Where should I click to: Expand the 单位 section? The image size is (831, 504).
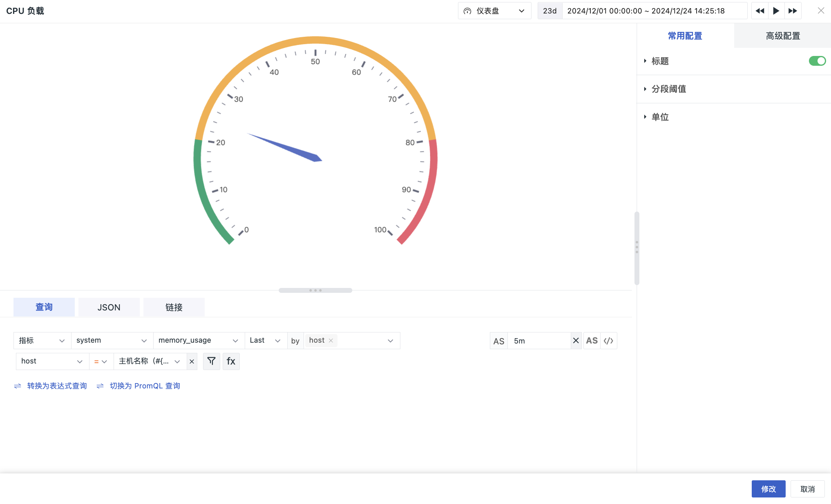660,117
